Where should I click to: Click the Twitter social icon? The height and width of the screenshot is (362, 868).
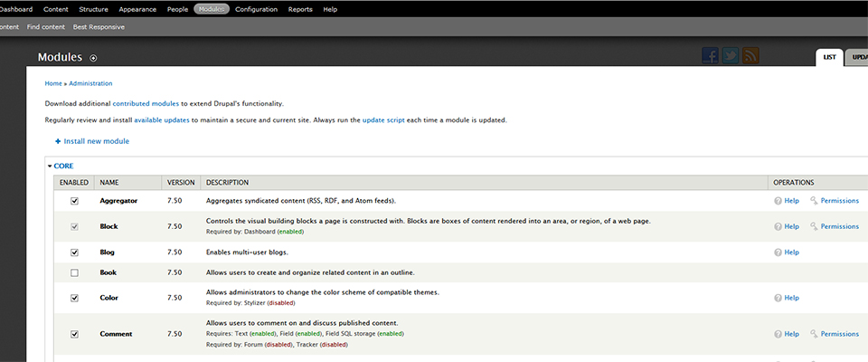[731, 56]
